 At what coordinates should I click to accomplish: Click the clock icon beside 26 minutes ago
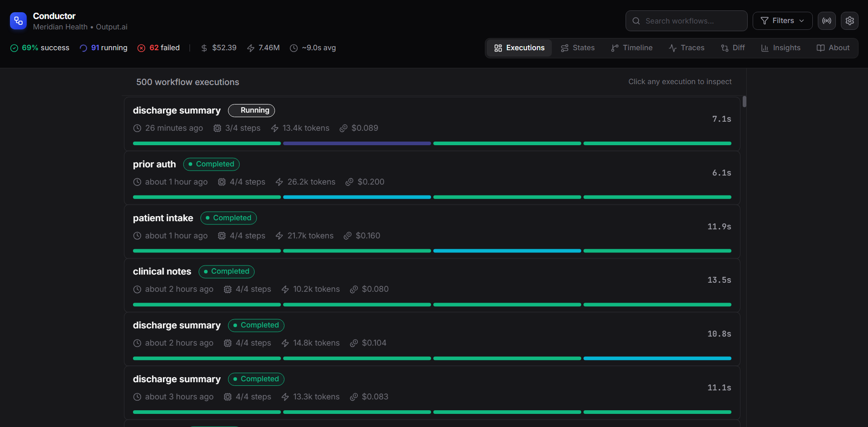(x=137, y=128)
